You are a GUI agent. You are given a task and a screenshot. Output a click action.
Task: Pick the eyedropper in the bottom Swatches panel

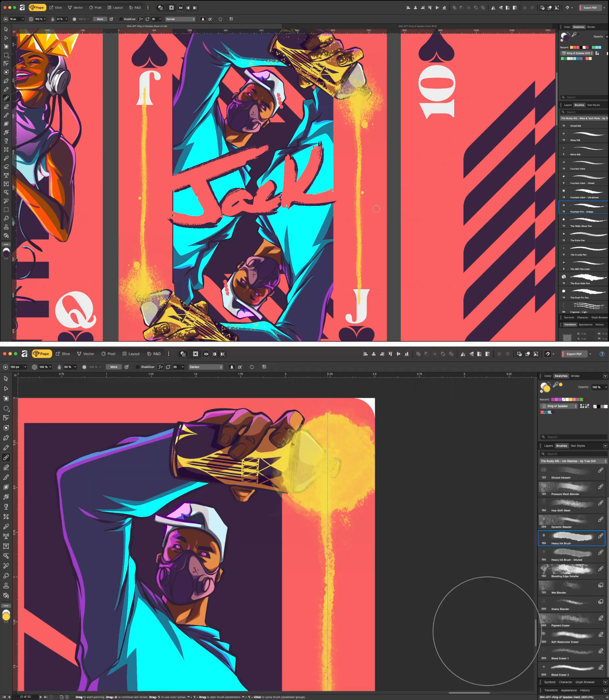point(555,385)
